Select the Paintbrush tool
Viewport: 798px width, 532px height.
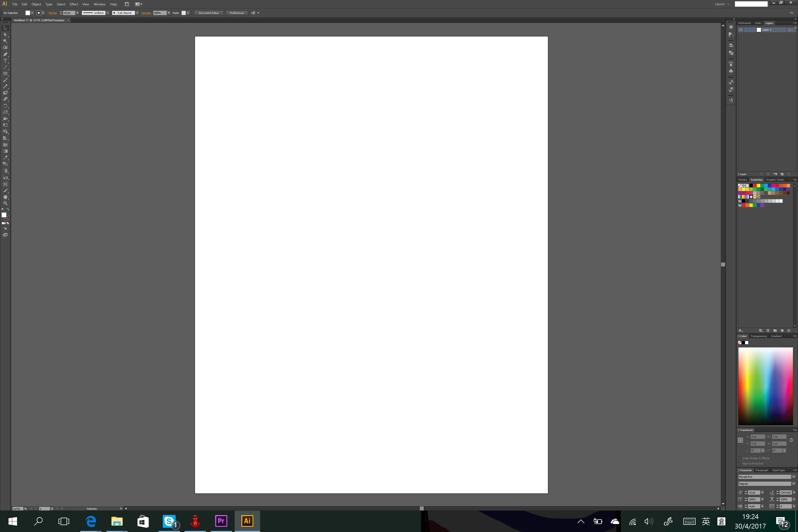[5, 80]
